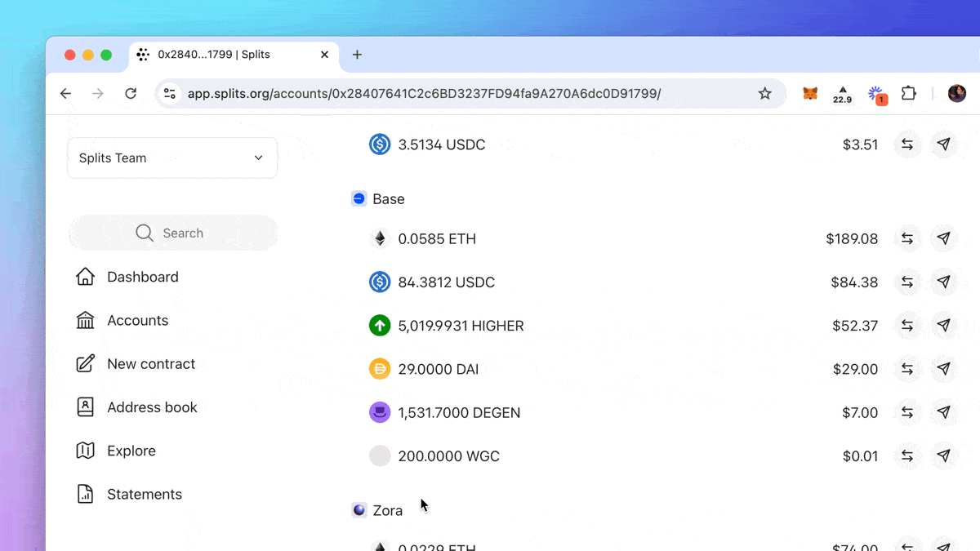View site information in the address bar
980x551 pixels.
(x=170, y=94)
